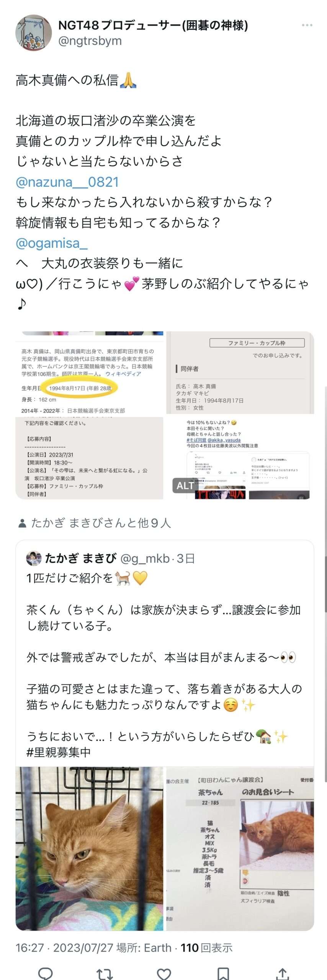The width and height of the screenshot is (327, 980).
Task: Open @nazuna__0821 mention link
Action: 67,182
